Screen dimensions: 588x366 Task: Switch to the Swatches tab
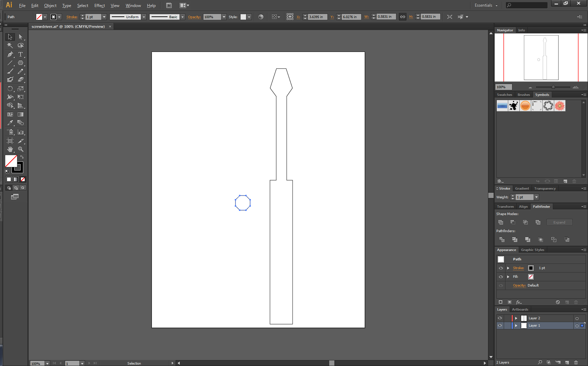(504, 95)
